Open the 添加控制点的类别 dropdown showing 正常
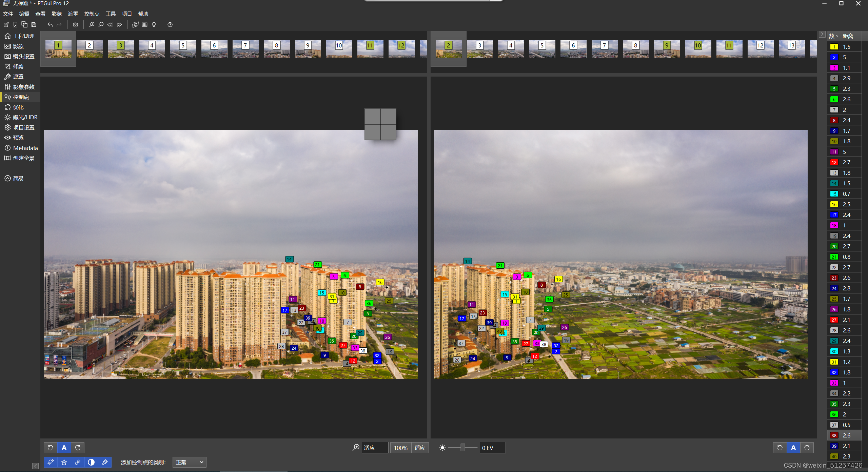Viewport: 868px width, 472px height. (189, 462)
